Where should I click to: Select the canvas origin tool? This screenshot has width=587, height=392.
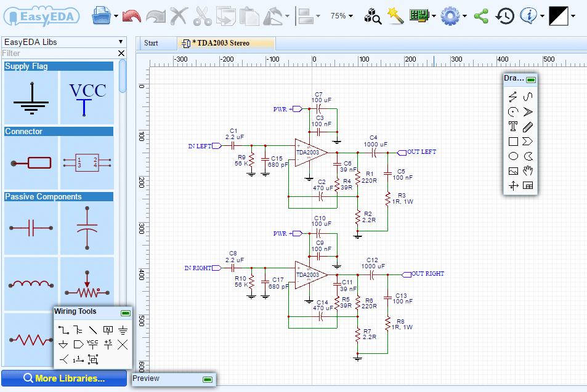click(513, 185)
